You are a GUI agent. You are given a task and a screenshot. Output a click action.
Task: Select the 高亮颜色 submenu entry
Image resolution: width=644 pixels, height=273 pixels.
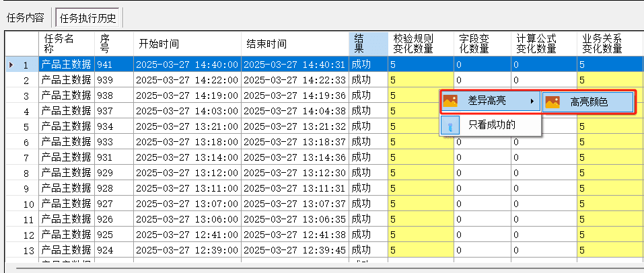coord(588,102)
